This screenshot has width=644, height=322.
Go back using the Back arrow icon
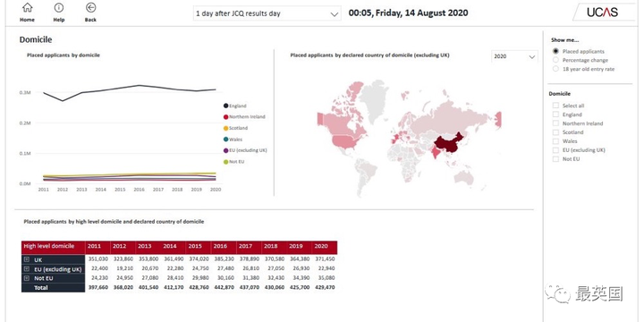click(90, 8)
